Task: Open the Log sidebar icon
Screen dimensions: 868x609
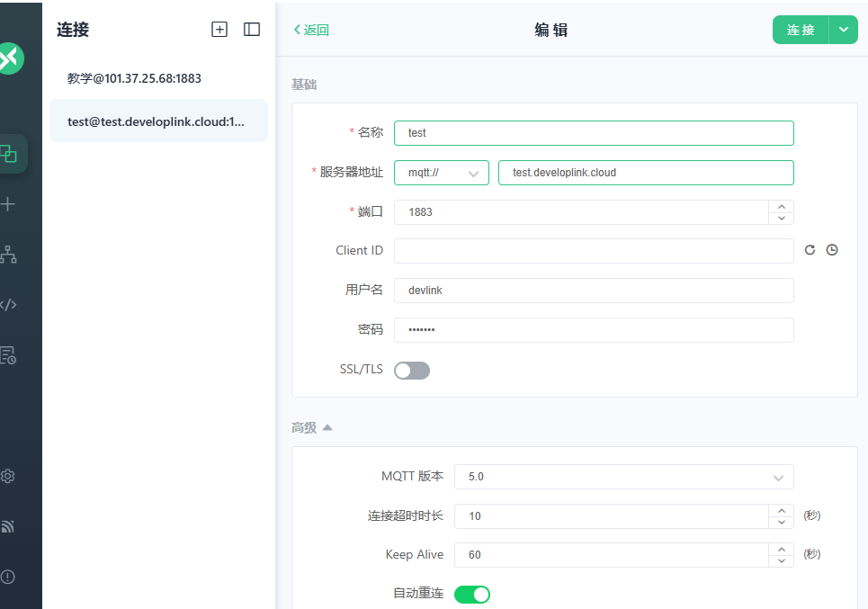Action: 8,355
